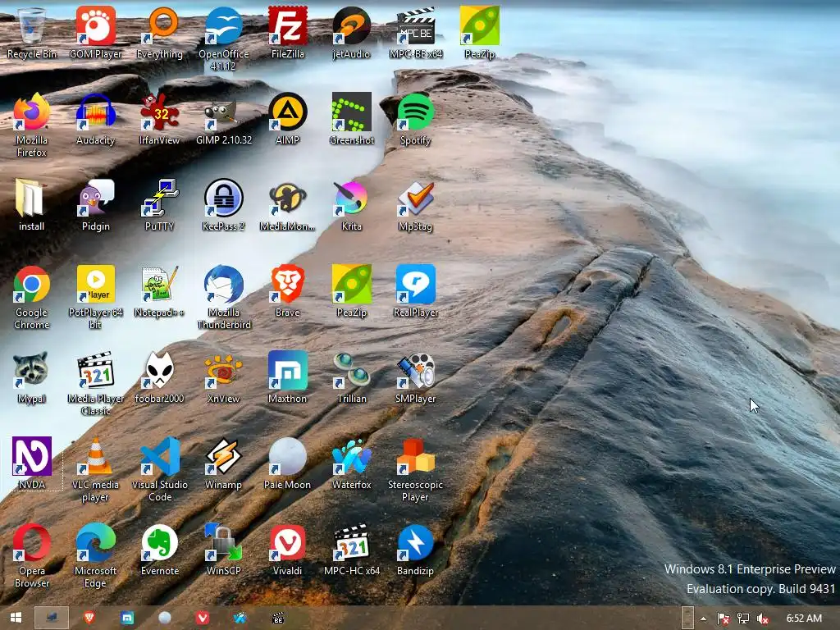The image size is (840, 630).
Task: Select the Opera Browser shortcut
Action: (x=32, y=556)
